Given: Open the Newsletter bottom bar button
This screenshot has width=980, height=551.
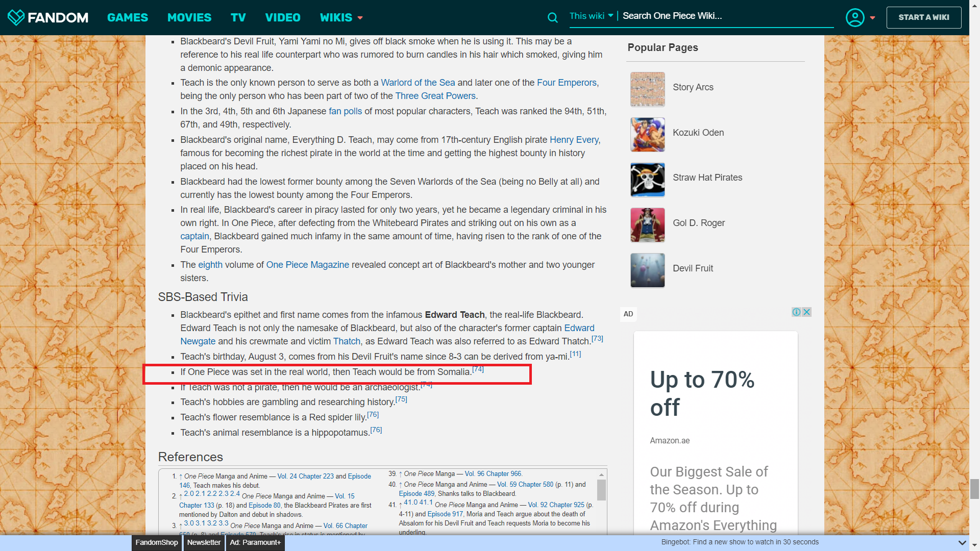Looking at the screenshot, I should coord(204,542).
